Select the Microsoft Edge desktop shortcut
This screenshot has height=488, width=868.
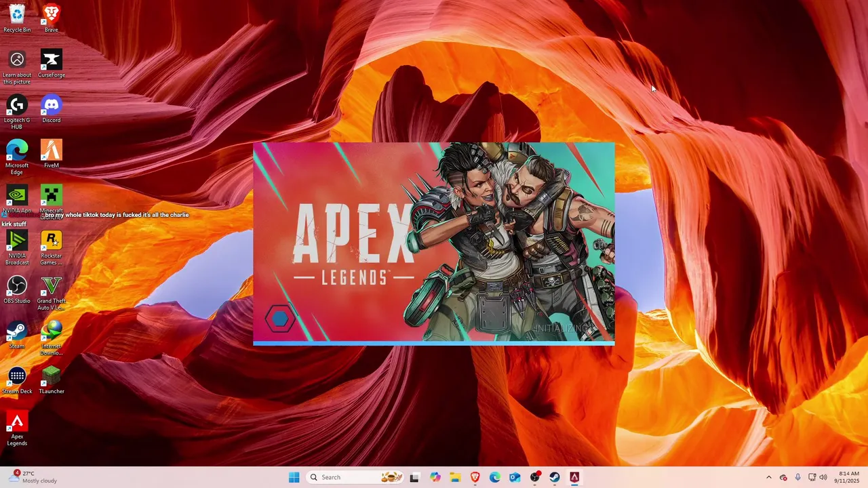(17, 157)
